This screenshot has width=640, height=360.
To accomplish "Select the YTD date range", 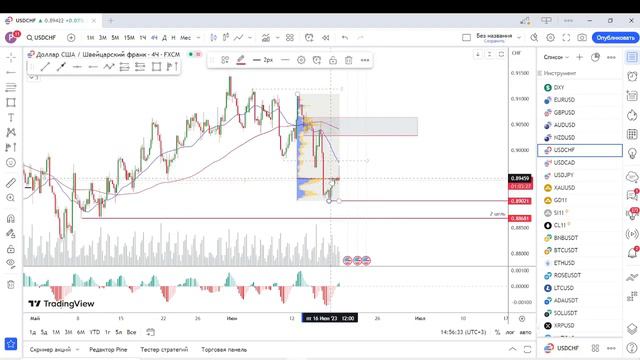I will click(95, 332).
